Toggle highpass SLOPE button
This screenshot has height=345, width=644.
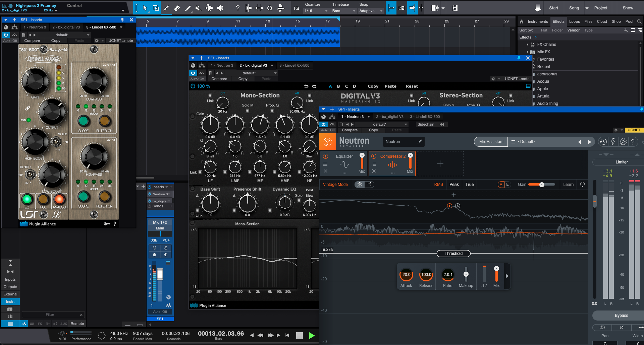pos(83,197)
